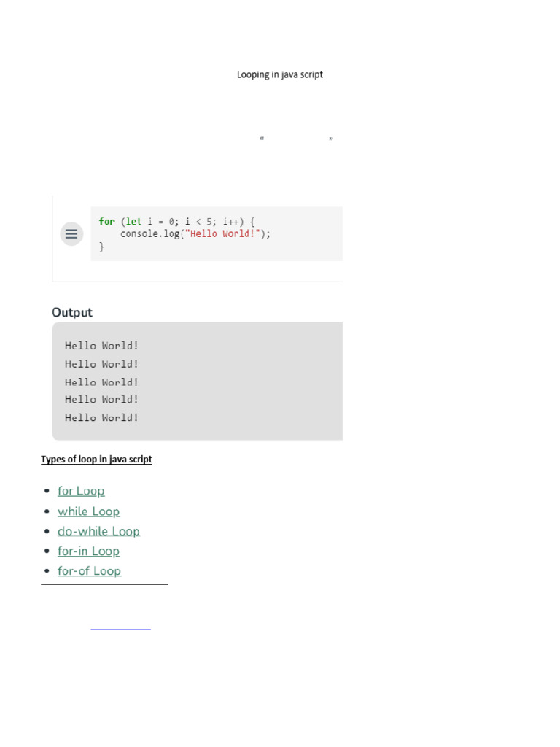The width and height of the screenshot is (560, 747).
Task: Click the first Hello World! output line
Action: click(101, 346)
